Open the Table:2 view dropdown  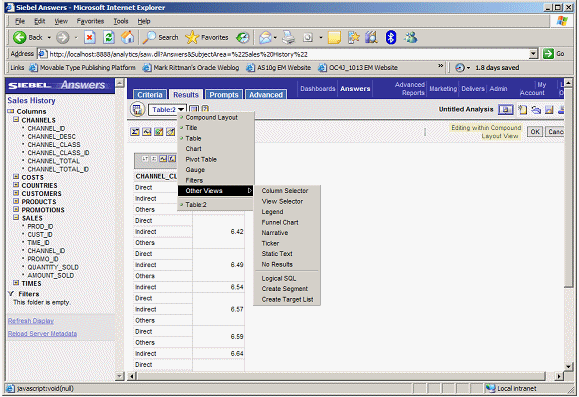(x=167, y=110)
